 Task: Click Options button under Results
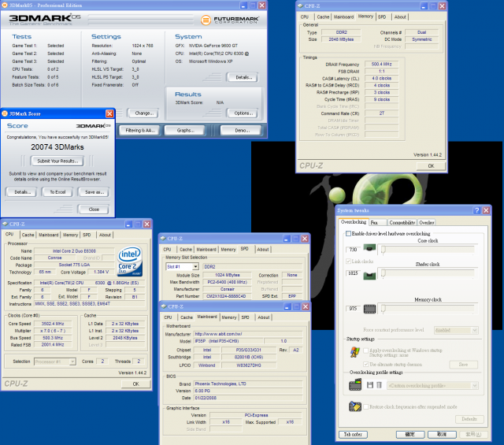point(243,113)
